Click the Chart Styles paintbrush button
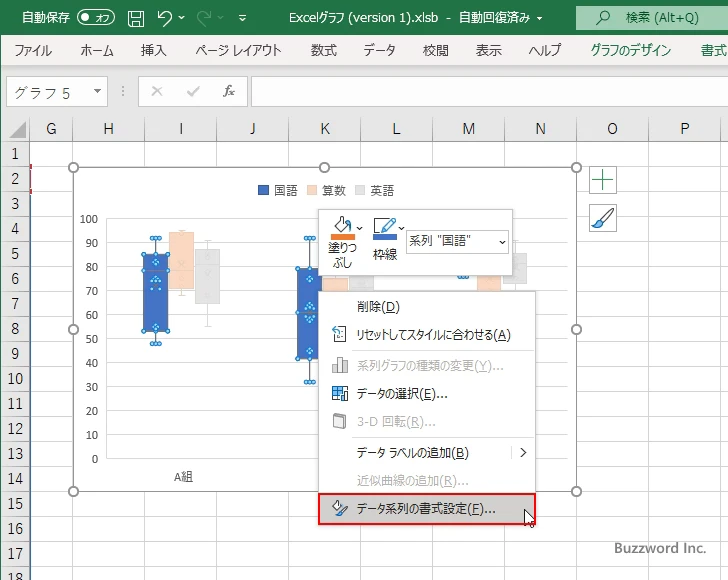The width and height of the screenshot is (728, 580). pos(603,218)
